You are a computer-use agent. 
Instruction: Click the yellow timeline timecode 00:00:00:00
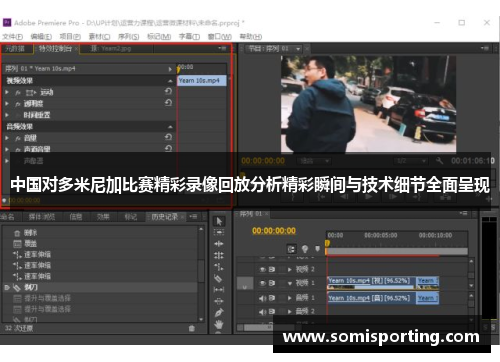click(274, 231)
